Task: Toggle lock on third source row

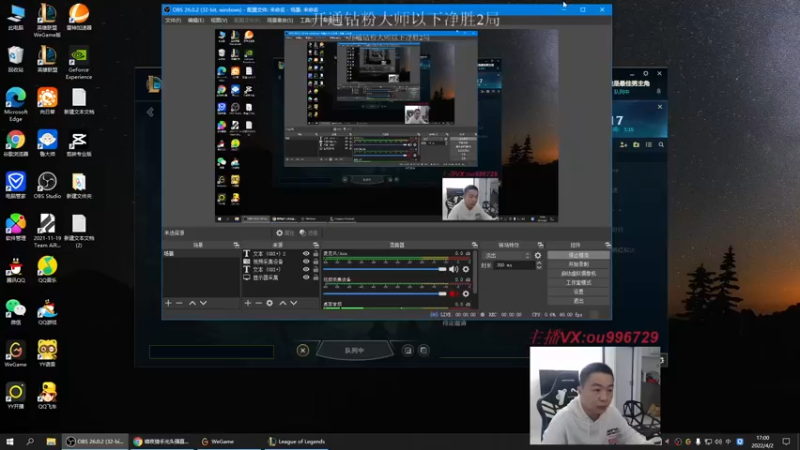Action: point(316,269)
